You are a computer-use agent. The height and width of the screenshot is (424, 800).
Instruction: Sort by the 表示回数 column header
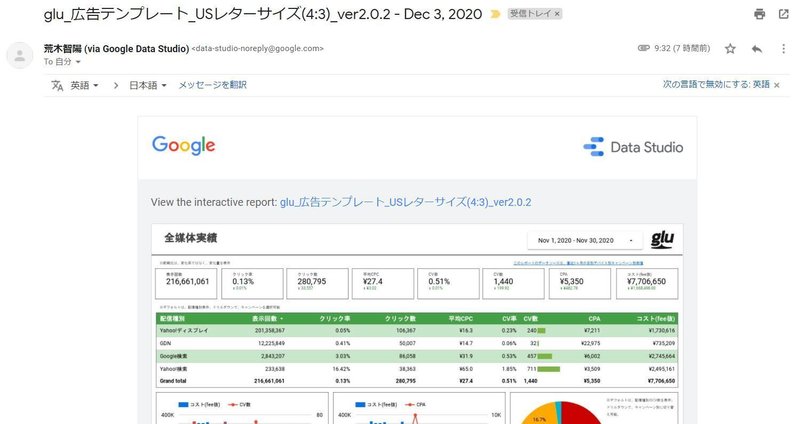pyautogui.click(x=267, y=318)
